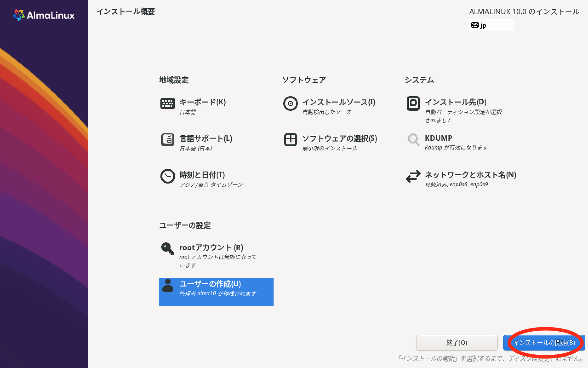Click 最小限のインストール status text
588x368 pixels.
click(x=329, y=148)
